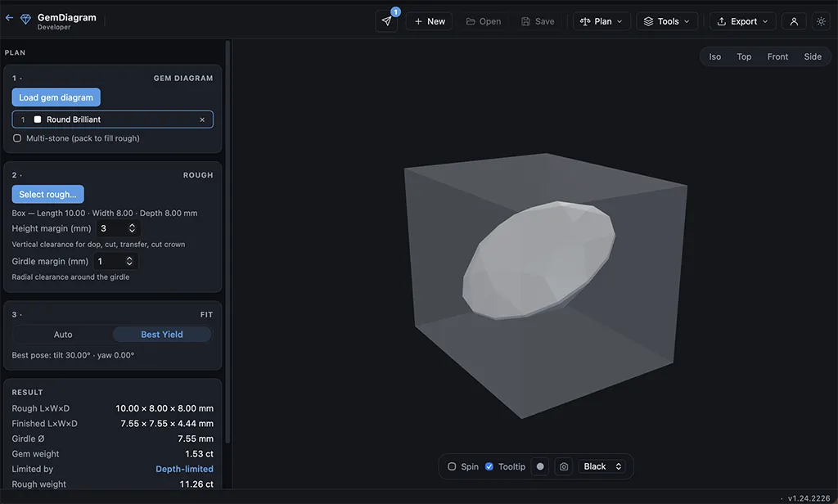Open the Tools dropdown menu

666,21
